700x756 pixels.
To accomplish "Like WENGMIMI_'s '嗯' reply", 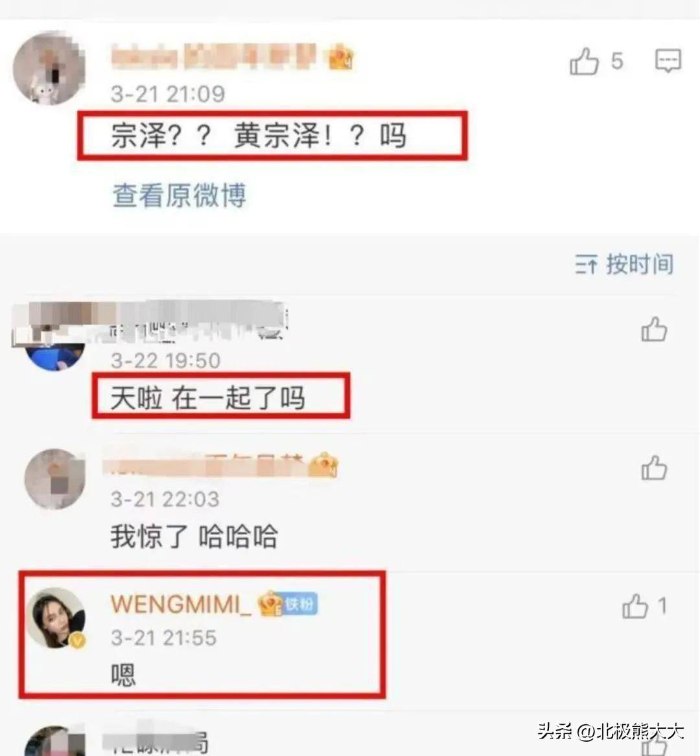I will (x=635, y=606).
